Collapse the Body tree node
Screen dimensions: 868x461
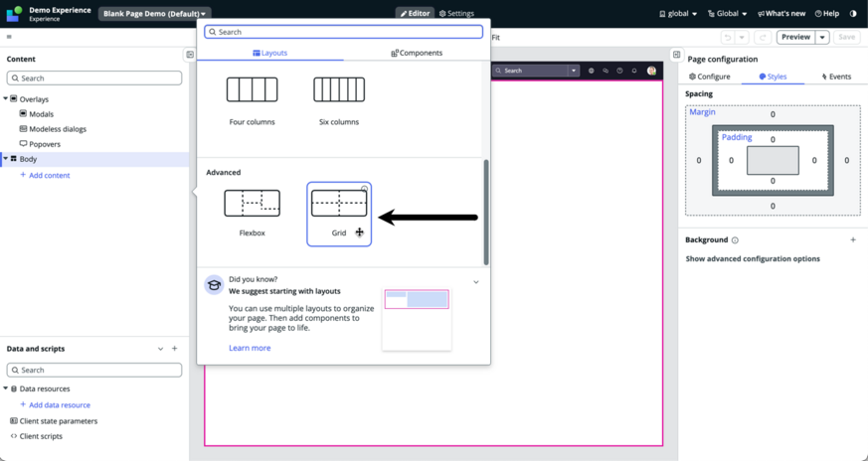(x=6, y=159)
